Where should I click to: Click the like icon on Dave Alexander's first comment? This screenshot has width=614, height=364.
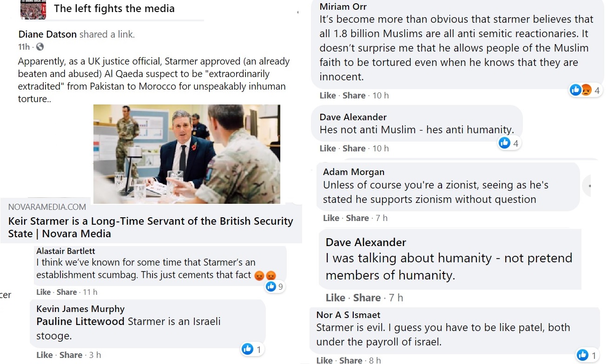point(504,143)
